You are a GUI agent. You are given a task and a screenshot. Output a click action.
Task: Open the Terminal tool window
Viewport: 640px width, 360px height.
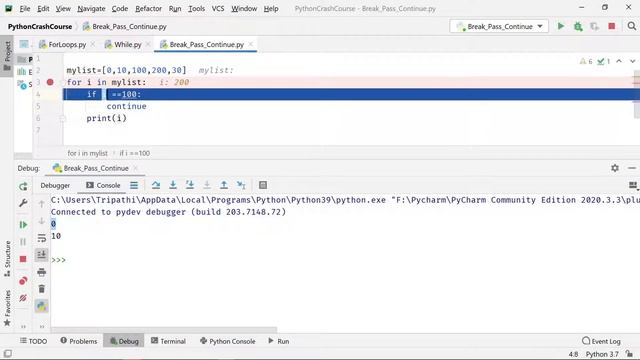pyautogui.click(x=168, y=341)
